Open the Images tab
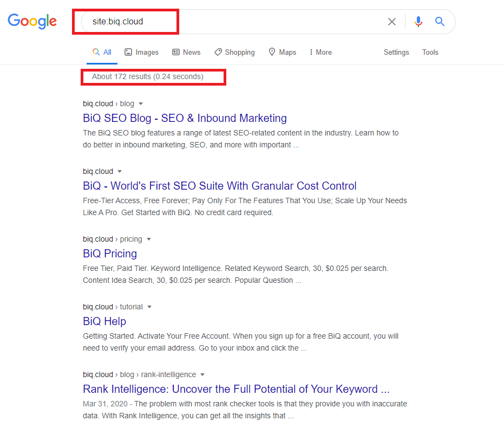 141,52
